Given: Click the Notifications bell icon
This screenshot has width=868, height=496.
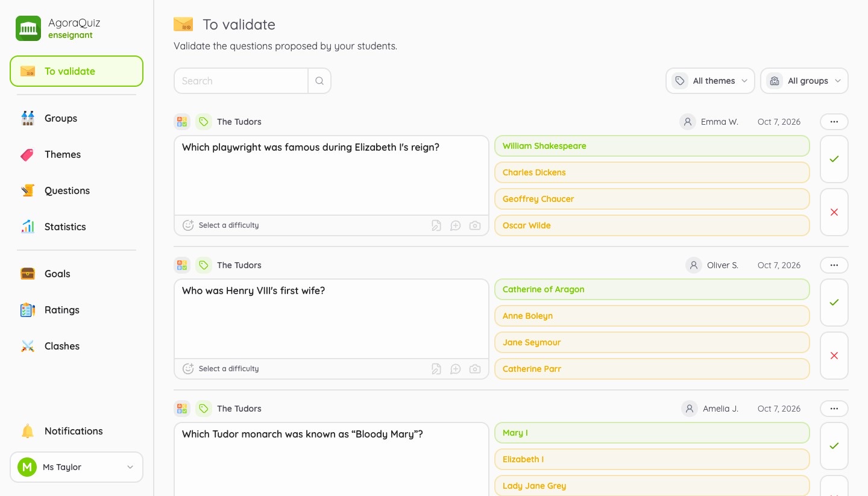Looking at the screenshot, I should click(x=28, y=431).
